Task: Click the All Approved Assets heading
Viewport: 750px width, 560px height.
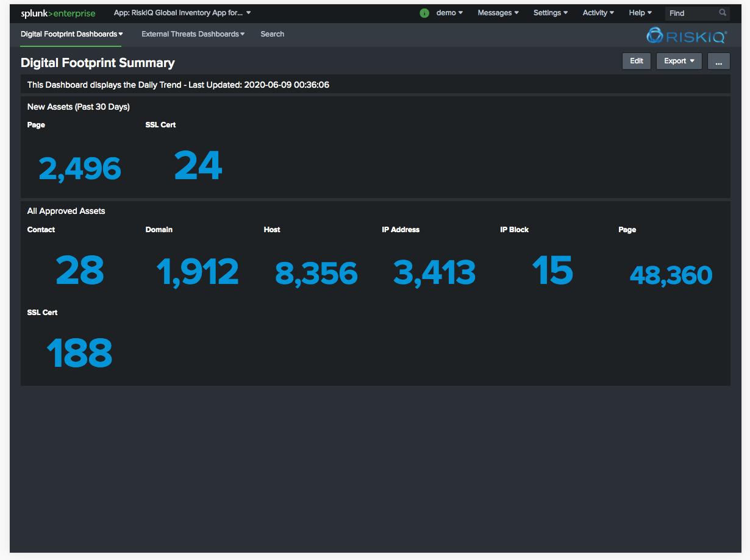Action: pos(66,211)
